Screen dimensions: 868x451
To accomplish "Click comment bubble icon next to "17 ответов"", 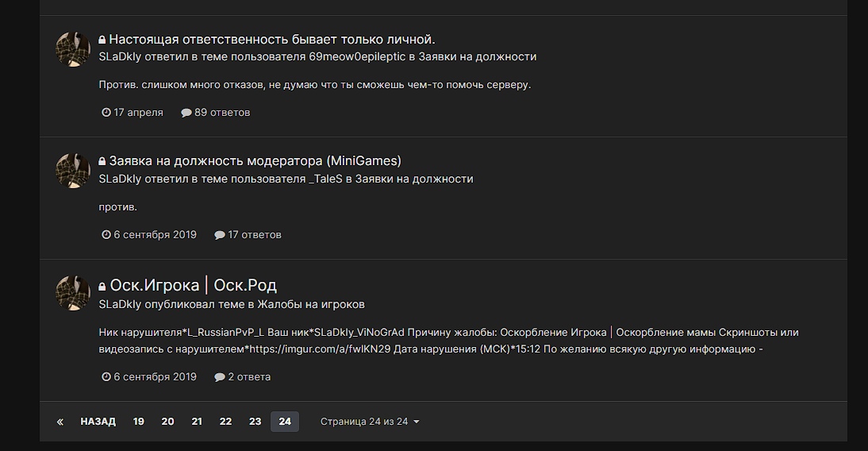I will 220,235.
